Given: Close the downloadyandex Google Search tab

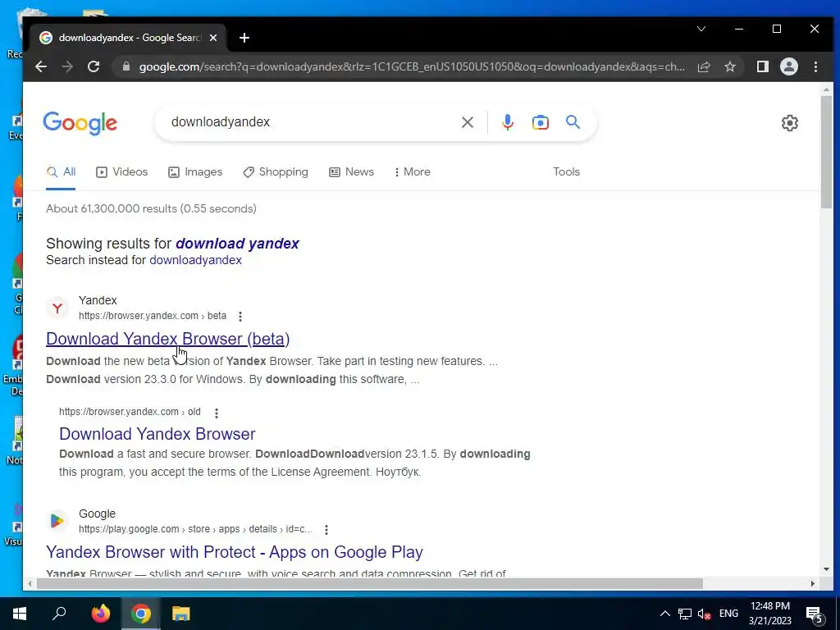Looking at the screenshot, I should pyautogui.click(x=213, y=38).
